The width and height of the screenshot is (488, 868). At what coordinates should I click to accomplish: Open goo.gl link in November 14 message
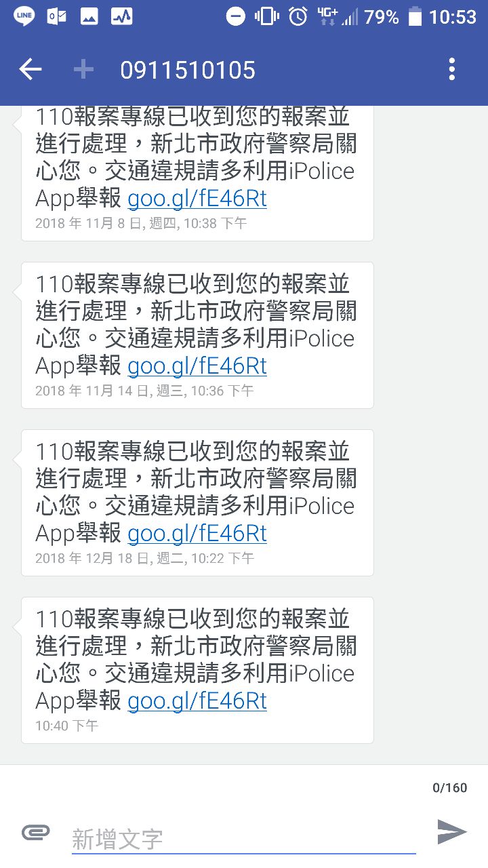pos(197,366)
